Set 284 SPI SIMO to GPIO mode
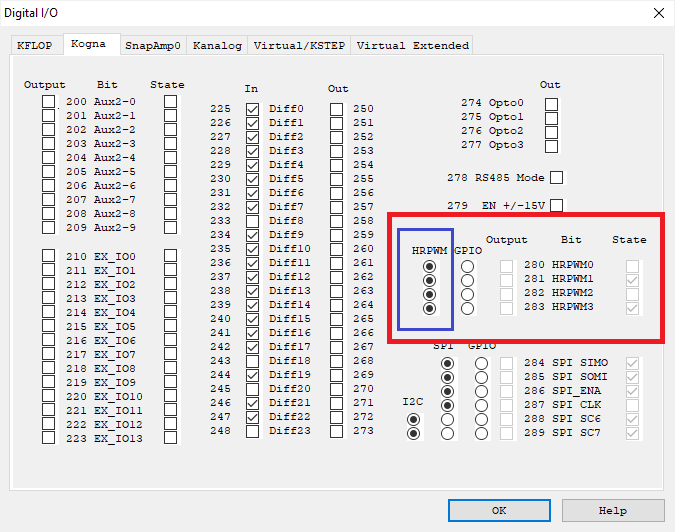 coord(482,364)
